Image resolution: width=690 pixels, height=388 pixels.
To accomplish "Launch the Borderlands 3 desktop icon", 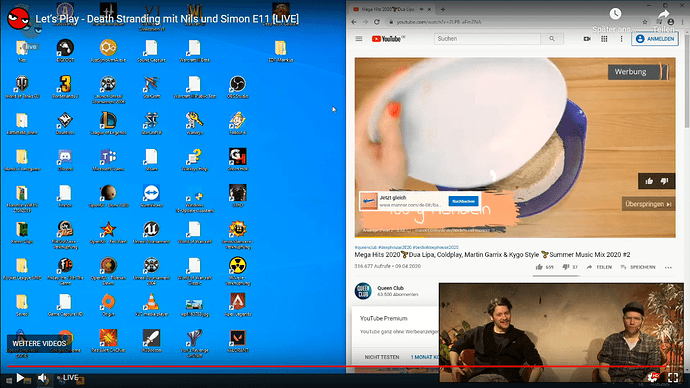I will click(65, 84).
